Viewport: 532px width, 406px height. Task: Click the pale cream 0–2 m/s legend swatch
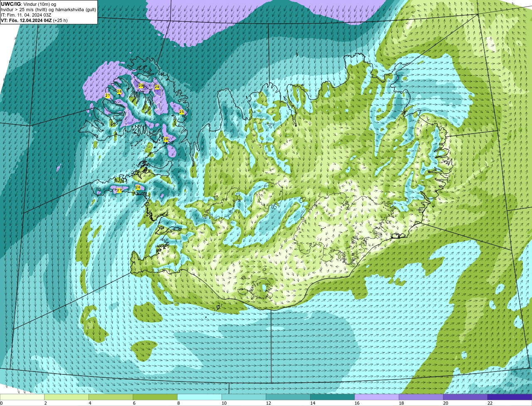point(22,397)
